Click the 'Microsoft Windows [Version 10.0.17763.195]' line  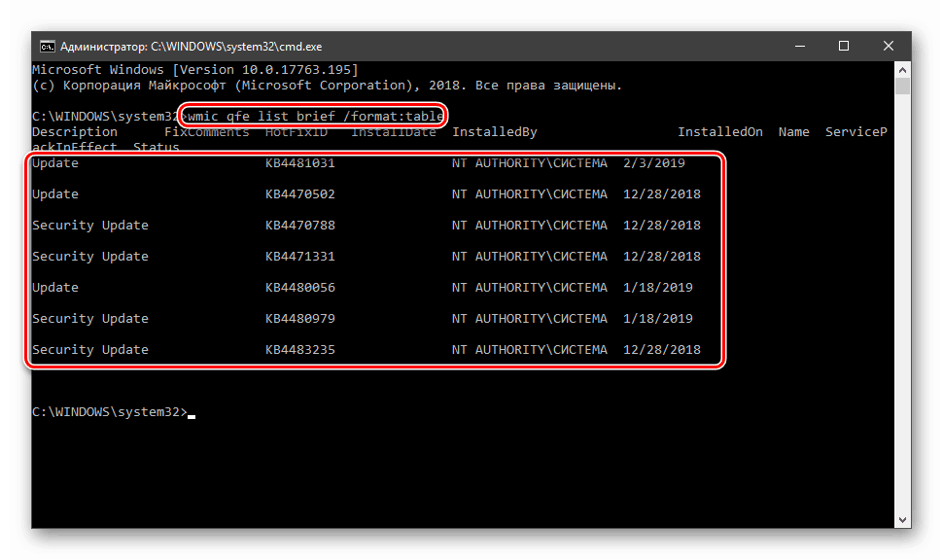[194, 70]
